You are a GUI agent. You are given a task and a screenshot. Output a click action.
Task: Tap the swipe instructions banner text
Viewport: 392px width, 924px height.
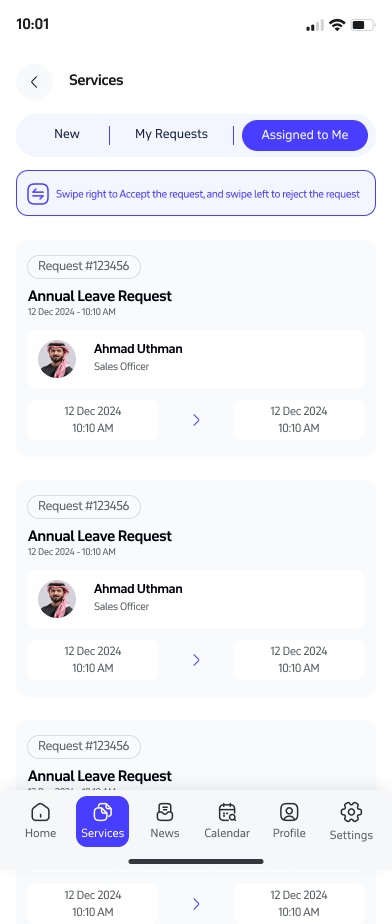(x=207, y=194)
